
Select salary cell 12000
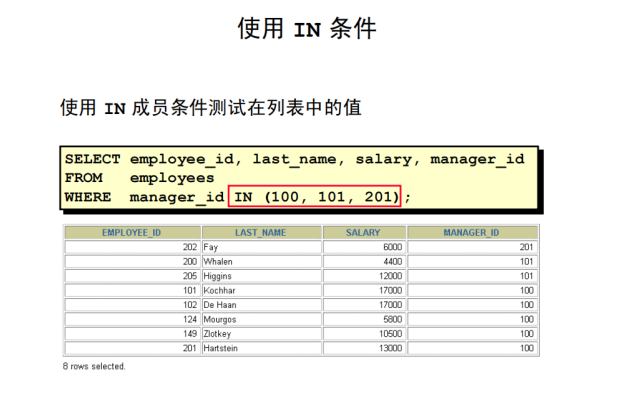(x=364, y=276)
